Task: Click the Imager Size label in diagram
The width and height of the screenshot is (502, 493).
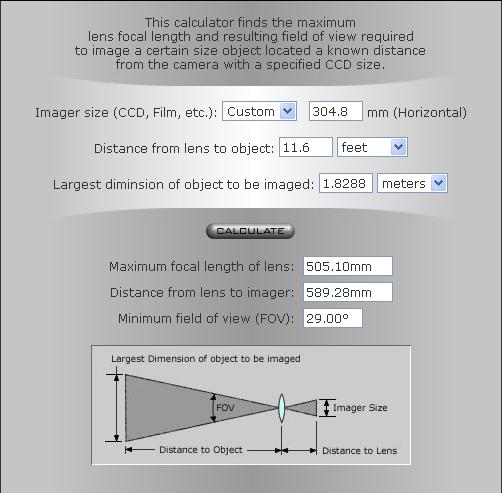Action: [x=360, y=408]
